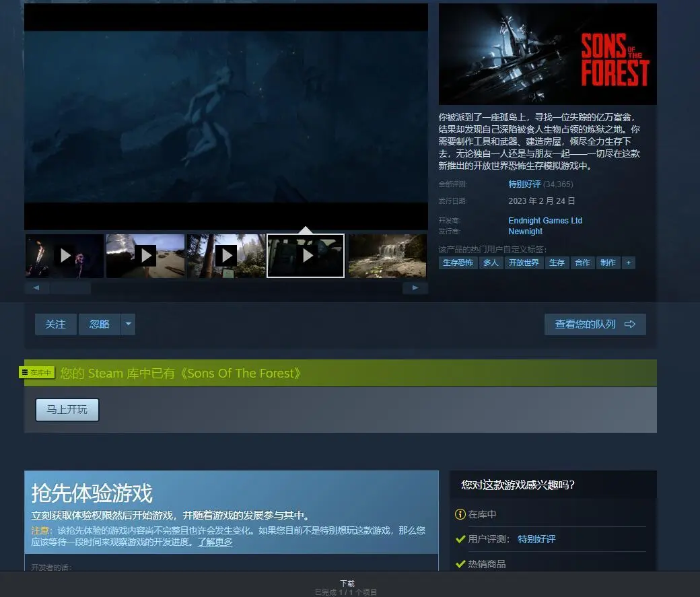Click the plus button to add tags
The image size is (700, 597).
click(629, 262)
